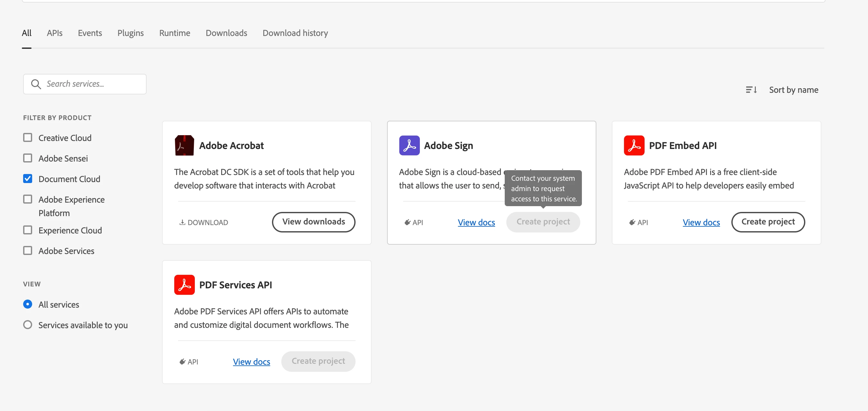Viewport: 868px width, 411px height.
Task: Open the Sort by name dropdown
Action: 793,90
